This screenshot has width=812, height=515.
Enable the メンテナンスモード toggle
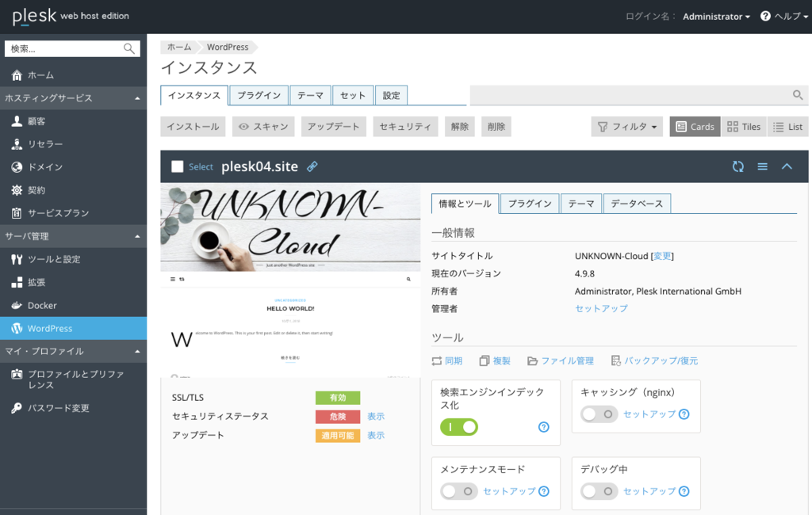tap(458, 491)
